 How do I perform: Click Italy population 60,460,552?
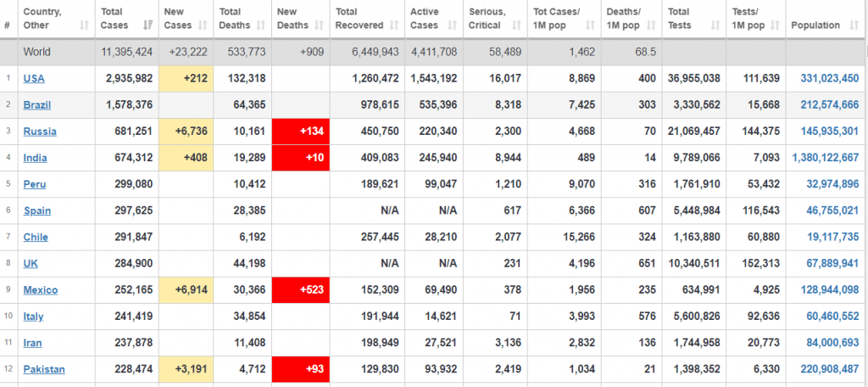(832, 317)
